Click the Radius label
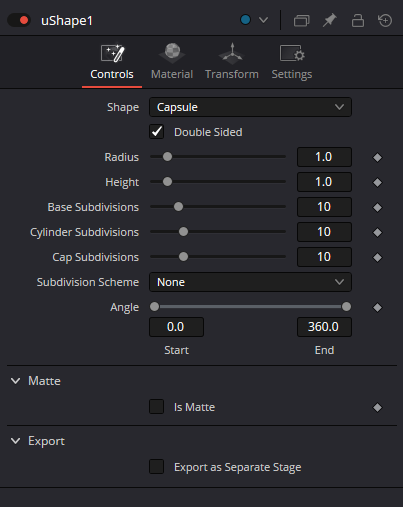The image size is (403, 507). 122,157
